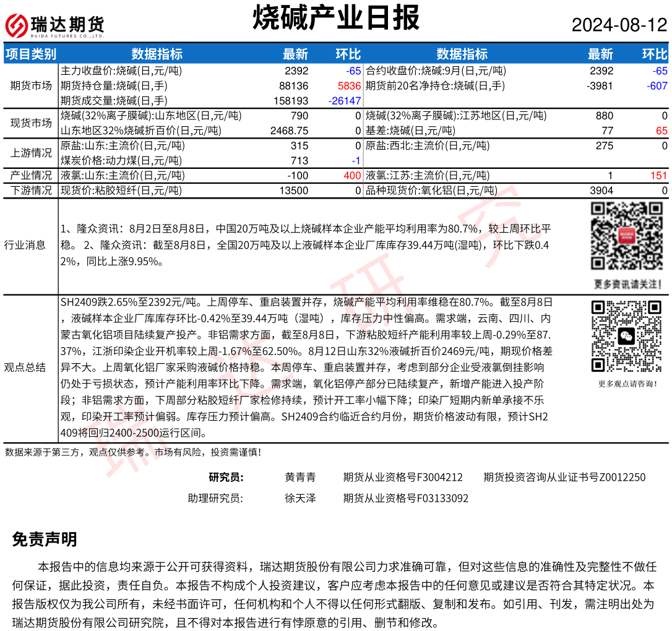Click researcher name 黄青青

pos(300,477)
